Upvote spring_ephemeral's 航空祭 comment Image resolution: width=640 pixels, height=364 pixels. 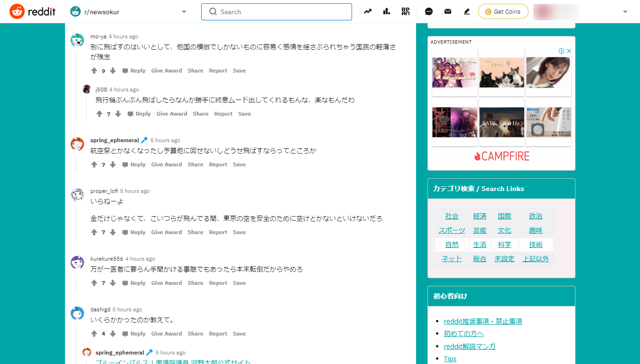coord(94,164)
